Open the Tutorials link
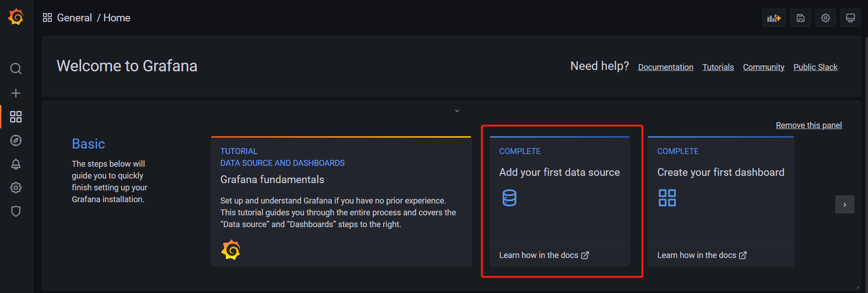Screen dimensions: 868x293 click(718, 67)
